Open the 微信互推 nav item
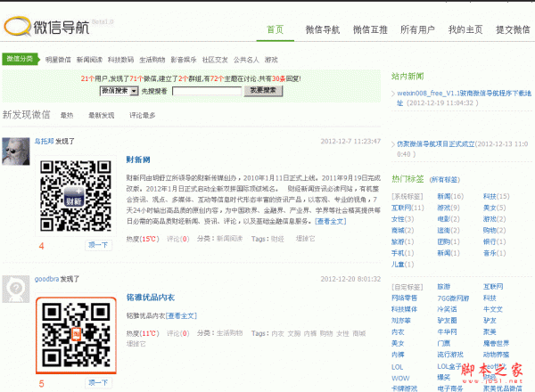Screen dimensions: 535x392 click(370, 29)
